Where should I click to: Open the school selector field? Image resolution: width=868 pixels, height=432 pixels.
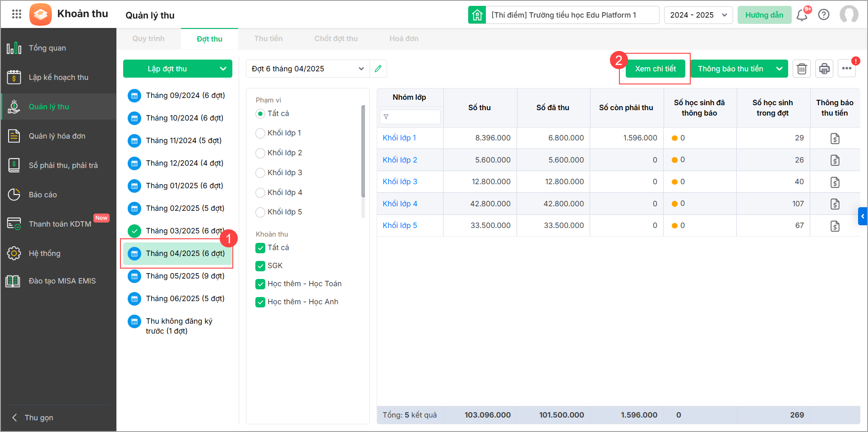pos(572,15)
